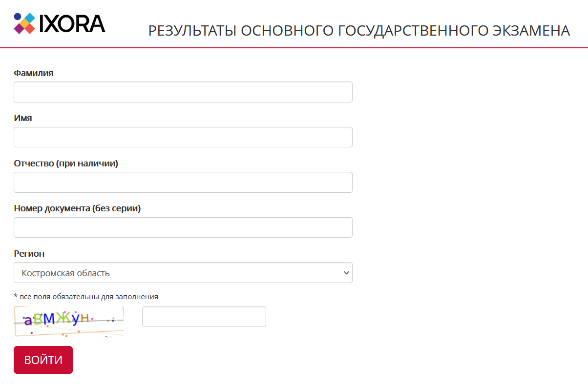The height and width of the screenshot is (387, 588).
Task: Open the Регион dropdown showing Костромская область
Action: [183, 273]
